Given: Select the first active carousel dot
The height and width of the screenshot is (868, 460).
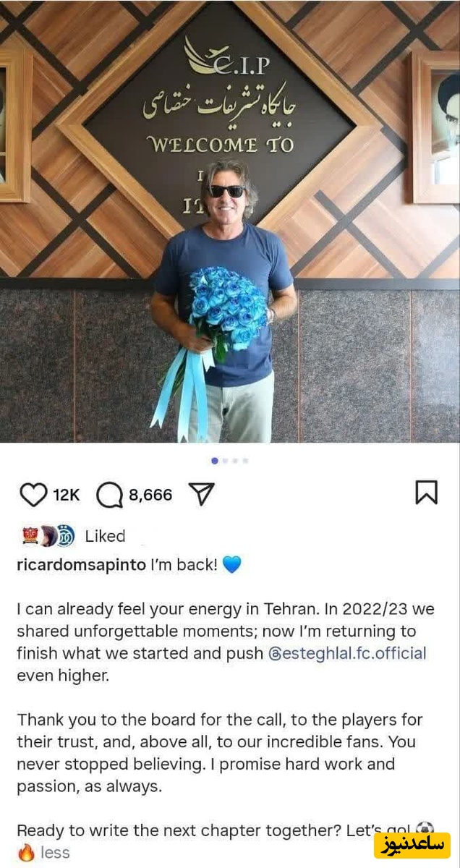Looking at the screenshot, I should click(x=215, y=460).
